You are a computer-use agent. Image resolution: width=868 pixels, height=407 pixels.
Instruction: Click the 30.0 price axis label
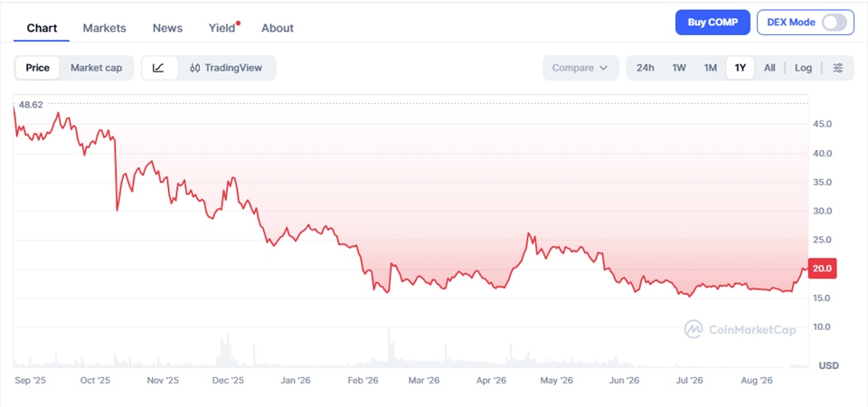coord(822,211)
